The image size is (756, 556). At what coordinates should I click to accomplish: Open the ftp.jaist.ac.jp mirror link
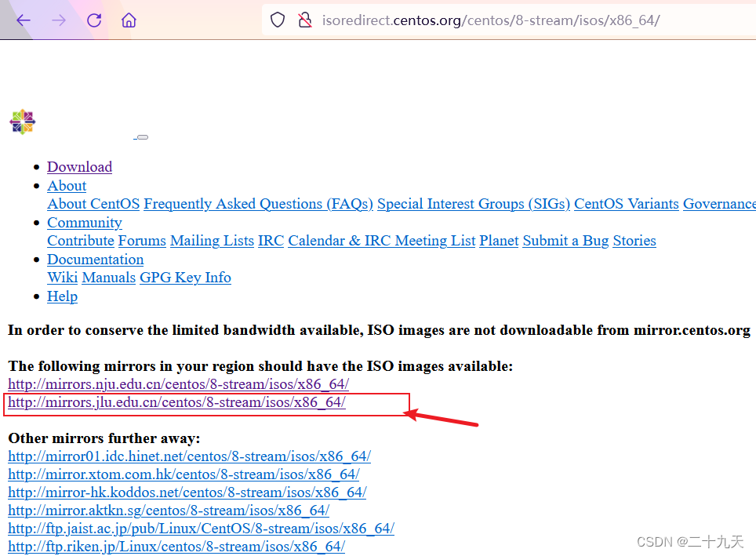[x=201, y=529]
